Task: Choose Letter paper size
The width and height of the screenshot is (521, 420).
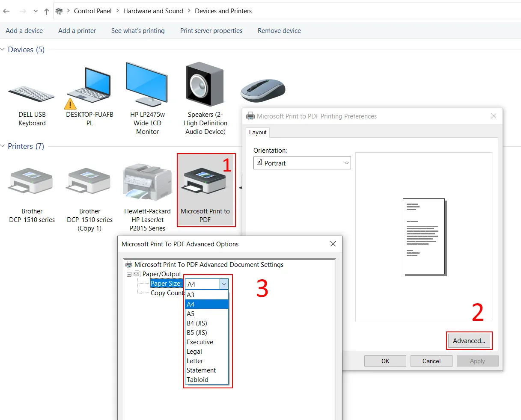Action: click(207, 361)
